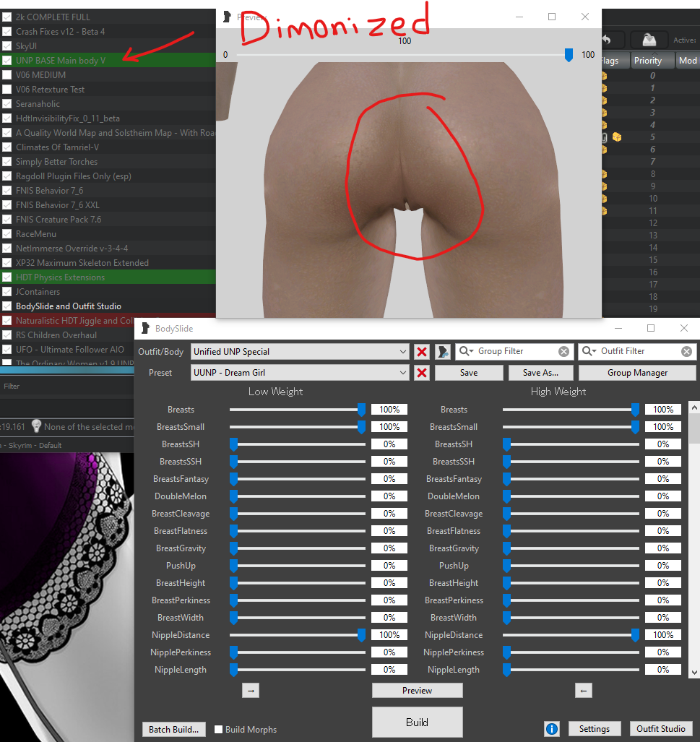Click the Preview button in BodySlide

point(417,691)
